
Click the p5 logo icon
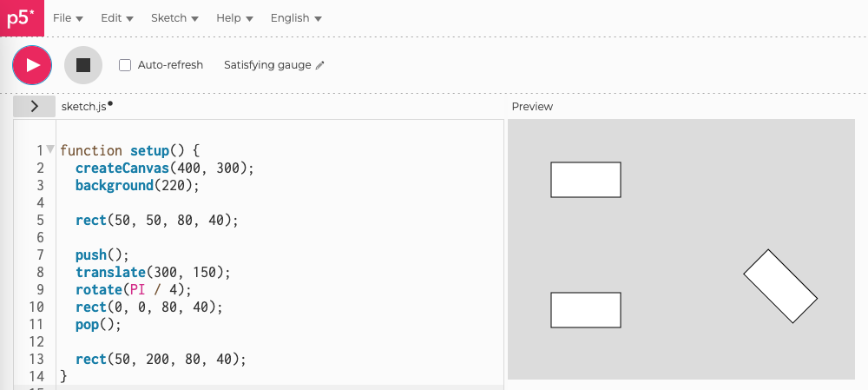tap(22, 18)
